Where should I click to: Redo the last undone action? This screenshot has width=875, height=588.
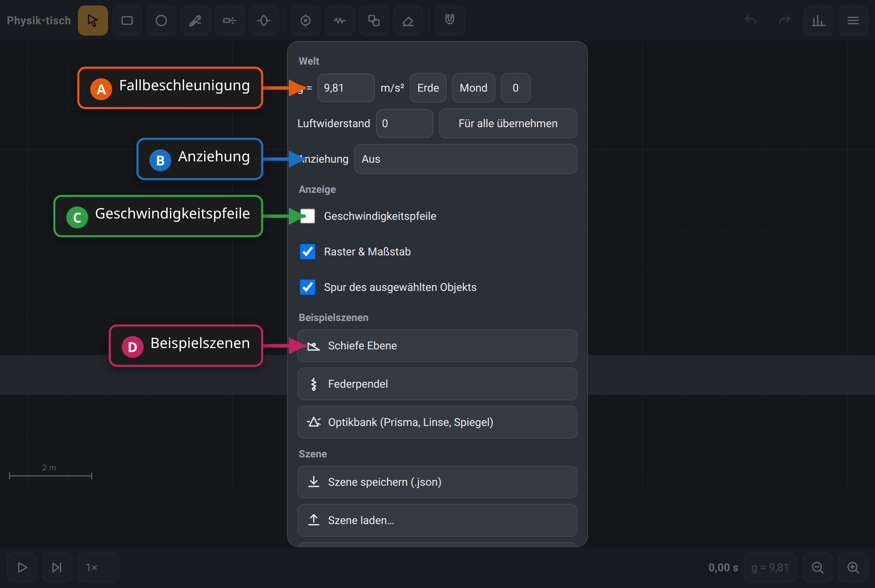click(785, 20)
